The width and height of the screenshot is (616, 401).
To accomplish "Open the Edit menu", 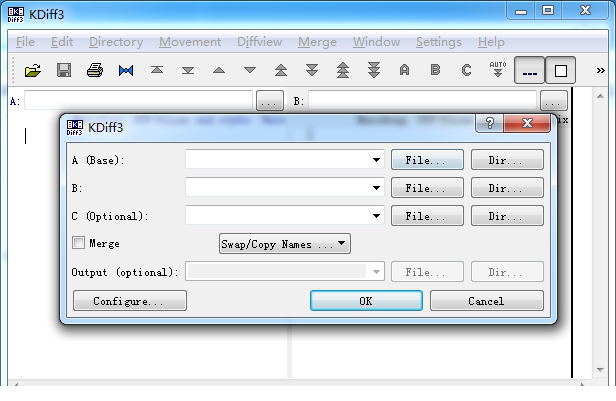I will (62, 42).
